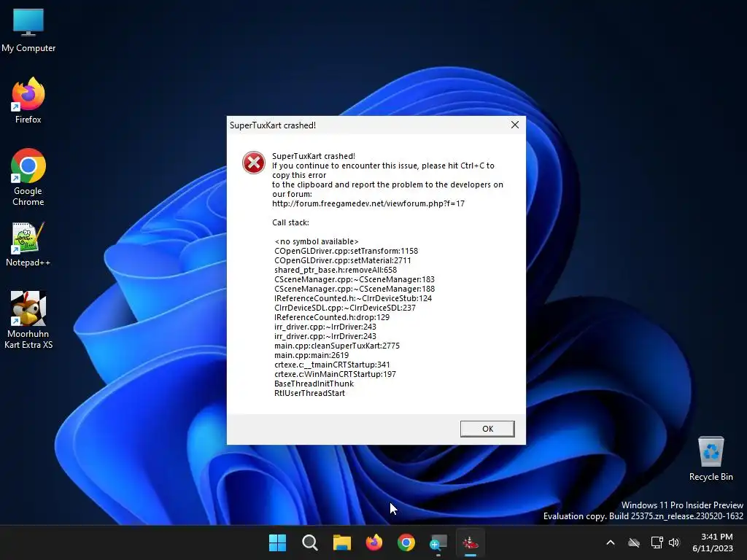Open File Explorer from taskbar
The width and height of the screenshot is (747, 560).
coord(341,542)
